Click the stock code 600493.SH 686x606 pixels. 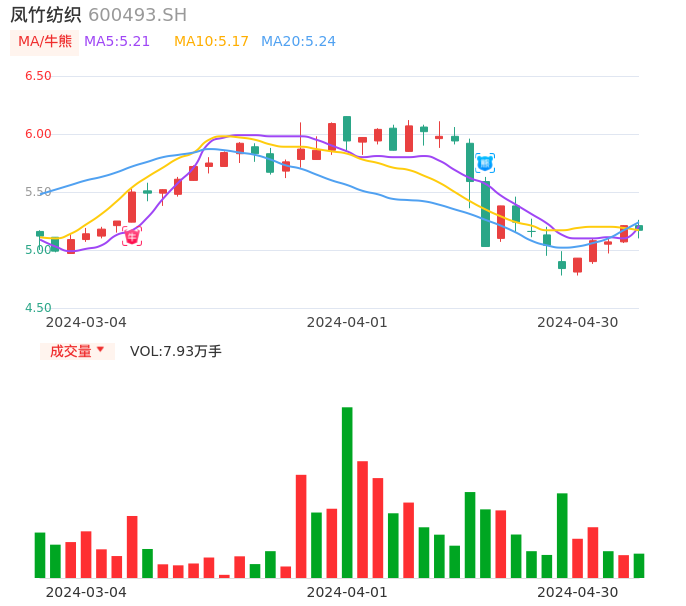[x=138, y=15]
